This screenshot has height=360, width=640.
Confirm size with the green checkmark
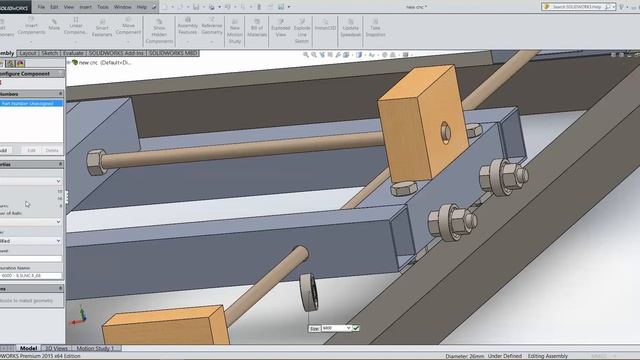click(x=356, y=328)
